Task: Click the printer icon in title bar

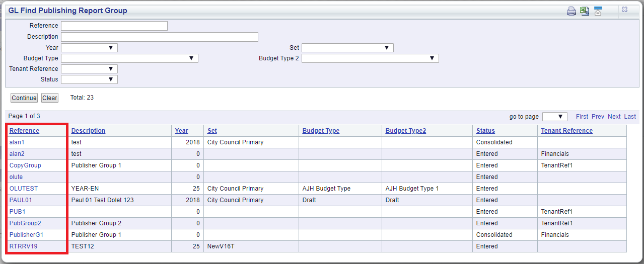Action: tap(571, 11)
